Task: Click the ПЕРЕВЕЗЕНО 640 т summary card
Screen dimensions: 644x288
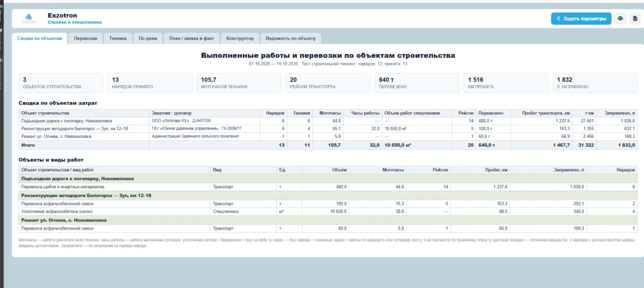Action: coord(417,83)
